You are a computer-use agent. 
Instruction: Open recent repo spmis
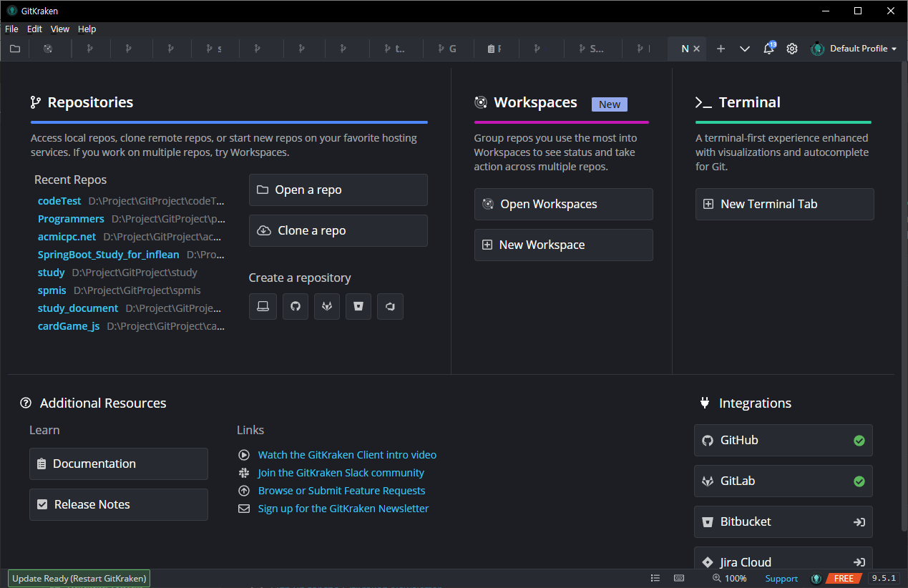[x=52, y=290]
